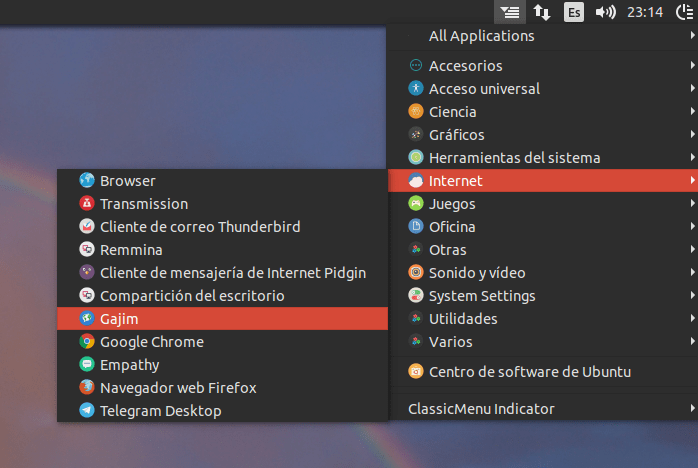698x468 pixels.
Task: Open Empathy using its green icon
Action: (x=87, y=365)
